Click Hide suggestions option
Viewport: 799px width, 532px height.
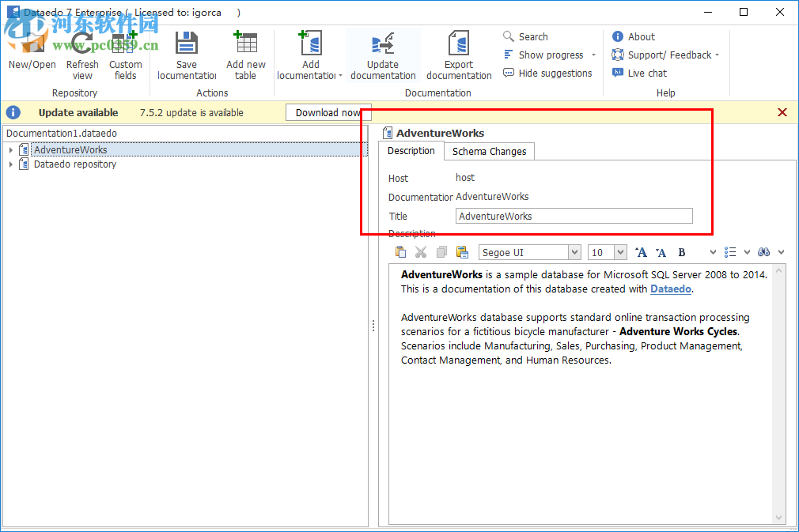(x=547, y=74)
